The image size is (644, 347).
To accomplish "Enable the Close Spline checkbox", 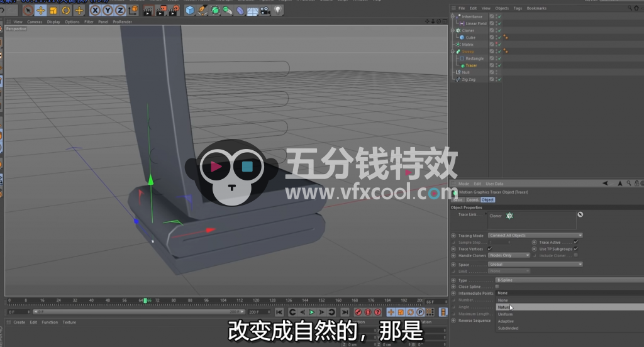I will (497, 287).
